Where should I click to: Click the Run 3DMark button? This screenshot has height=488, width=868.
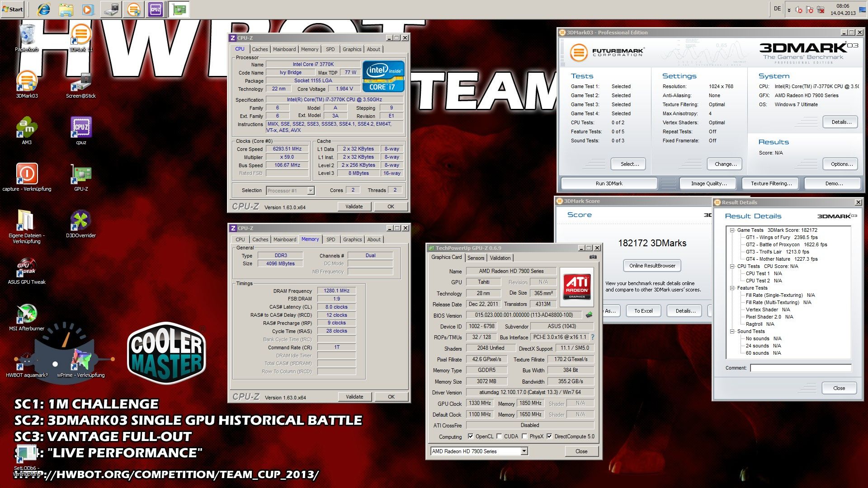pyautogui.click(x=609, y=183)
